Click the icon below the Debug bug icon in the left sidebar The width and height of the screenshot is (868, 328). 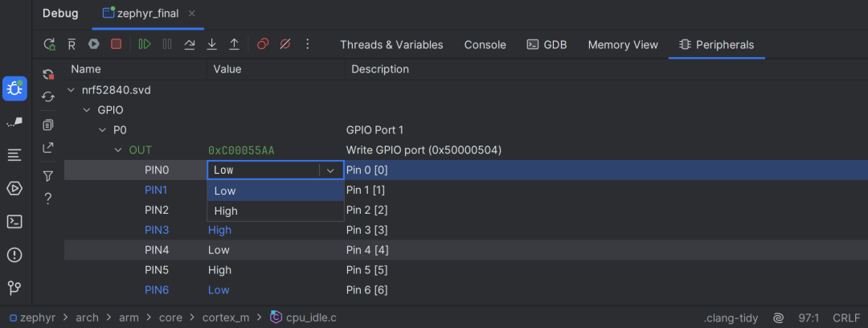click(14, 122)
